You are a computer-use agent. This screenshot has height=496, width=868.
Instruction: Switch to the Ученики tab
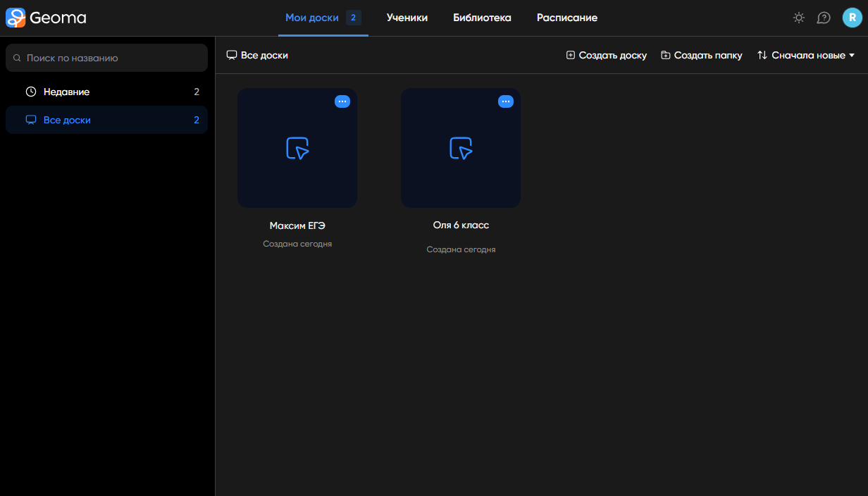click(407, 18)
